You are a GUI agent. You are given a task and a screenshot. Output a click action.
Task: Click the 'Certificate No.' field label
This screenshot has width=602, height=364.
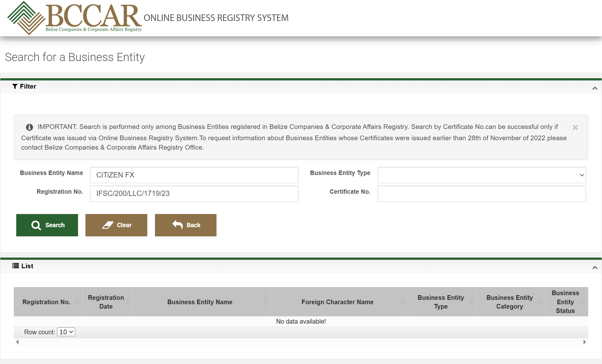(350, 192)
